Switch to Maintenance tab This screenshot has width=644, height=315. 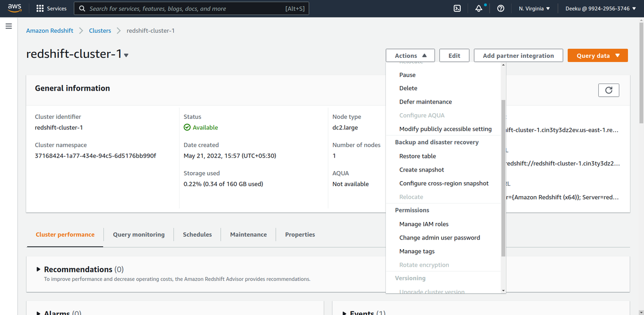point(249,234)
